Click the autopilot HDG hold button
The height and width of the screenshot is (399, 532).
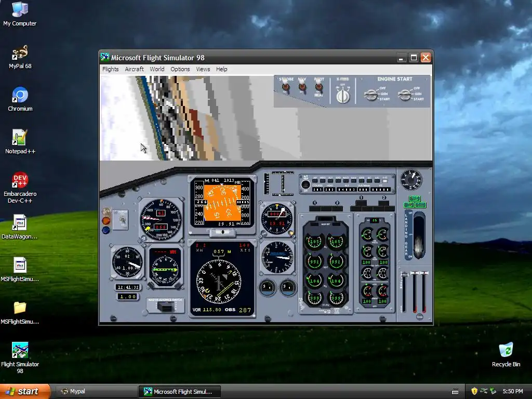tap(323, 181)
